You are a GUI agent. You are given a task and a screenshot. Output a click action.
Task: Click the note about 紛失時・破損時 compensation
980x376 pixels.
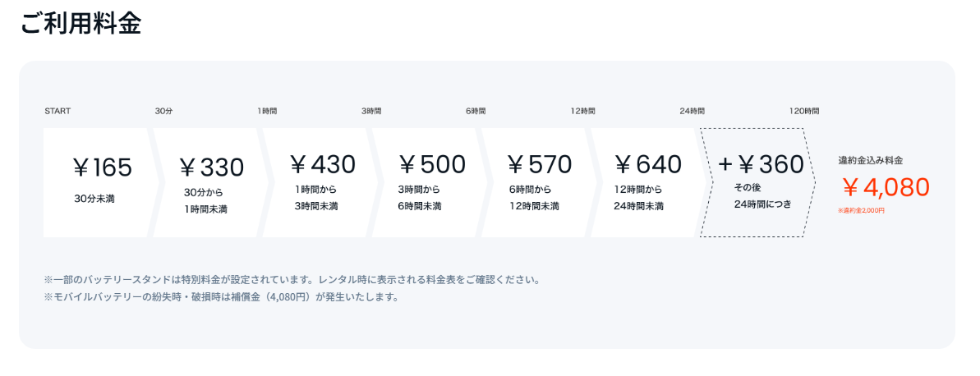pyautogui.click(x=221, y=297)
